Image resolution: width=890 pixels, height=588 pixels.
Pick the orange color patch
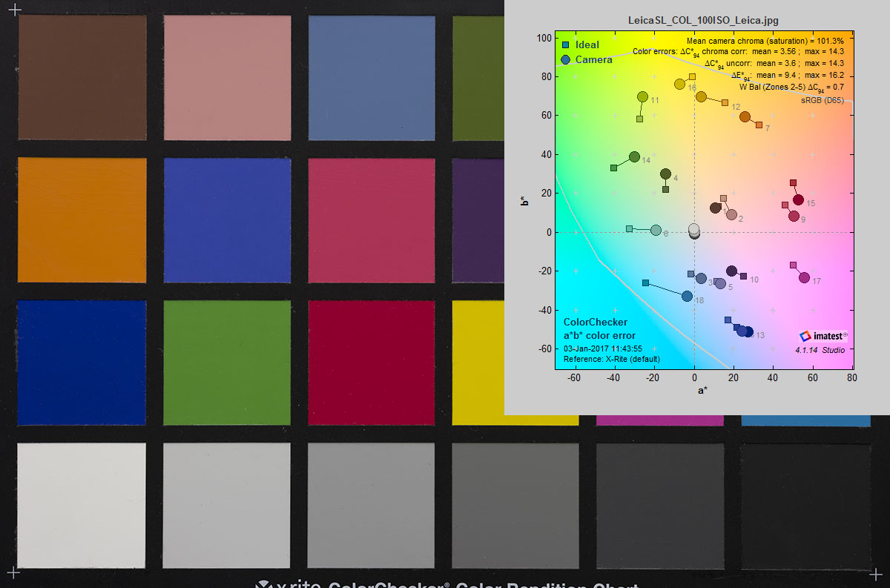[82, 220]
